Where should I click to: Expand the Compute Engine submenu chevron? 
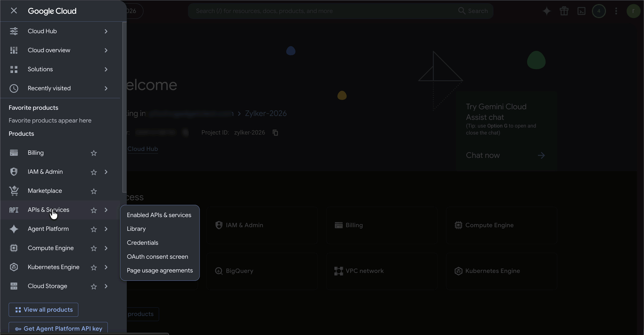coord(106,248)
